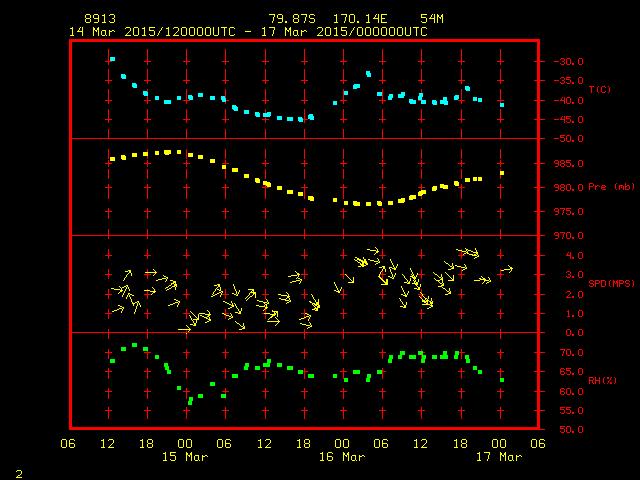
Task: Click the -40.0 temperature tick value
Action: click(x=568, y=101)
